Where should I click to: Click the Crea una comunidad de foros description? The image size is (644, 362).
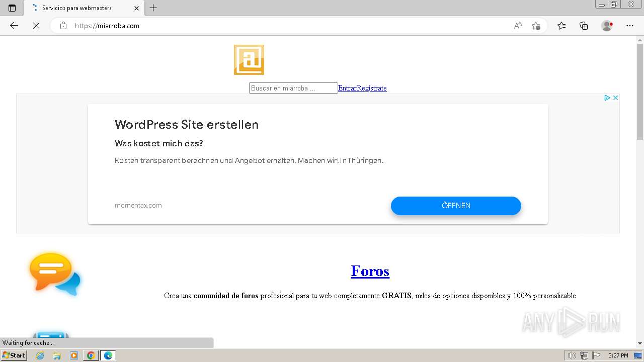[x=370, y=296]
